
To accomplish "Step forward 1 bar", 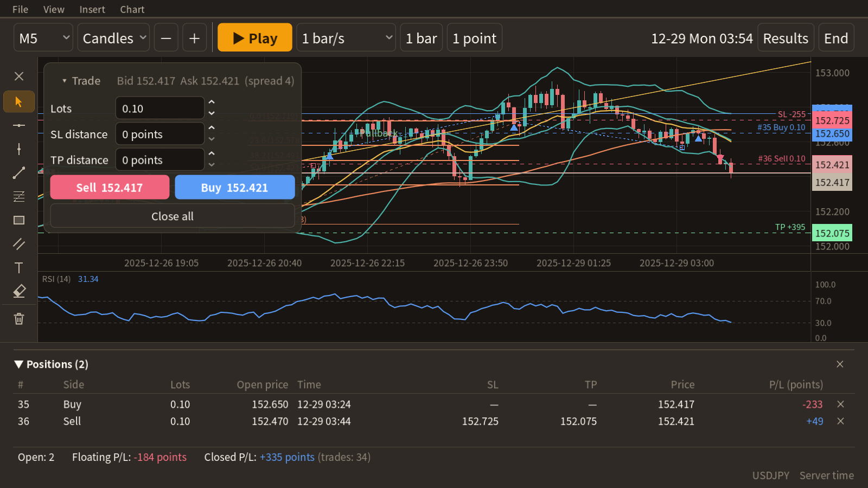I will click(422, 38).
